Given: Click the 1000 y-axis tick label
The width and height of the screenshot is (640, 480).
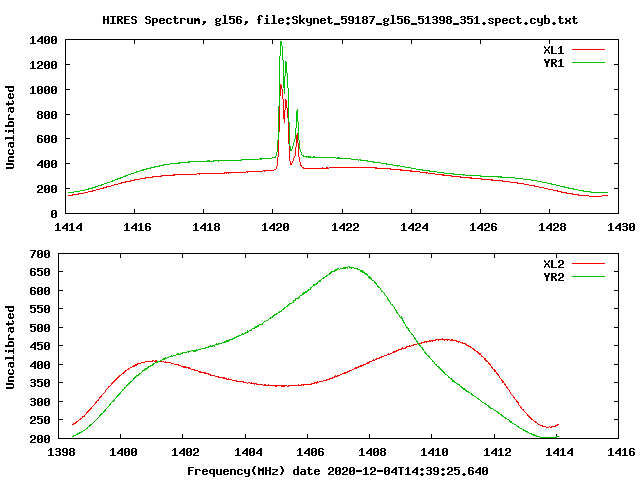Looking at the screenshot, I should [x=43, y=90].
